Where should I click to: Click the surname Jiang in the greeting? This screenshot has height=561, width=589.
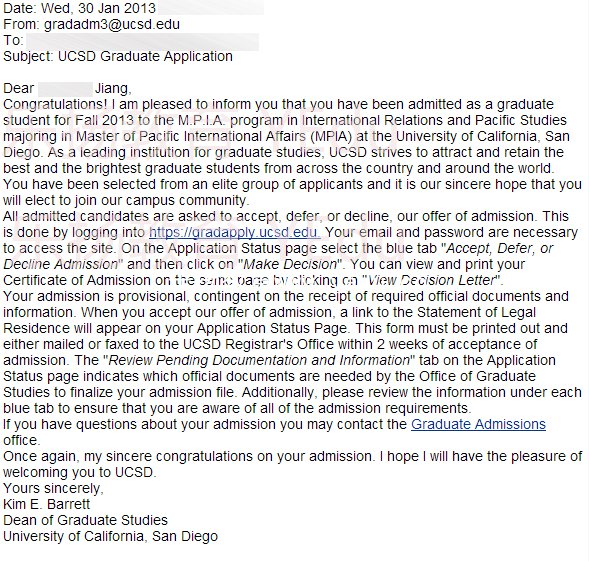[x=113, y=89]
